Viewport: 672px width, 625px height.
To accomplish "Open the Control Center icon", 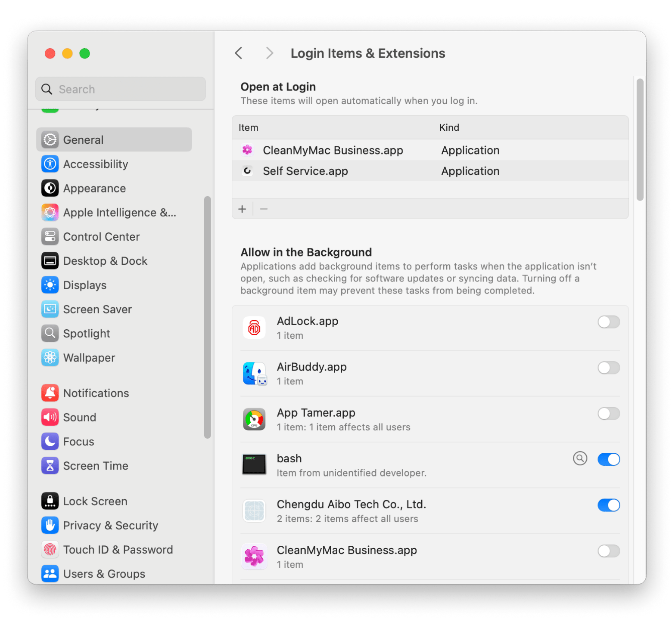I will point(50,237).
